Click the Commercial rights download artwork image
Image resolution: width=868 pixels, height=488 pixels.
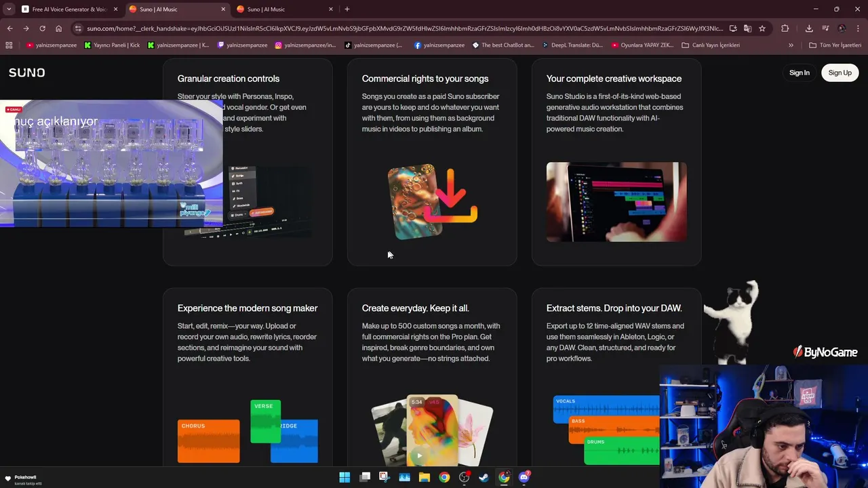[x=432, y=201]
